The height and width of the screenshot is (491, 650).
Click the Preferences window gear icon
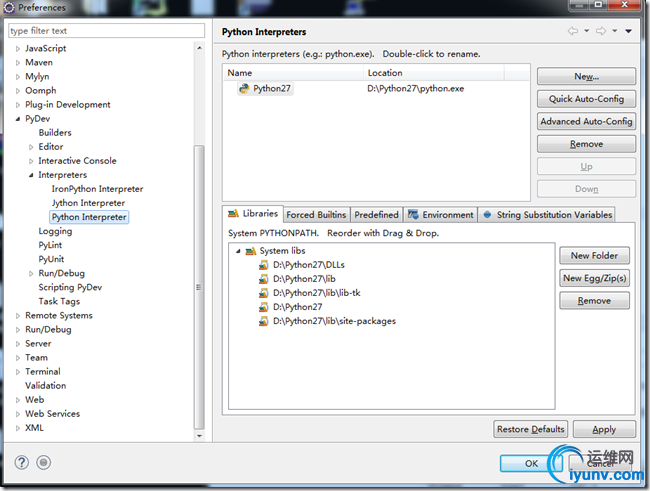(x=9, y=7)
